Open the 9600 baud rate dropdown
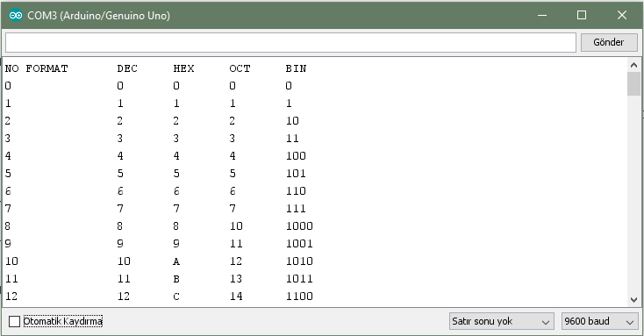This screenshot has height=336, width=644. (599, 321)
